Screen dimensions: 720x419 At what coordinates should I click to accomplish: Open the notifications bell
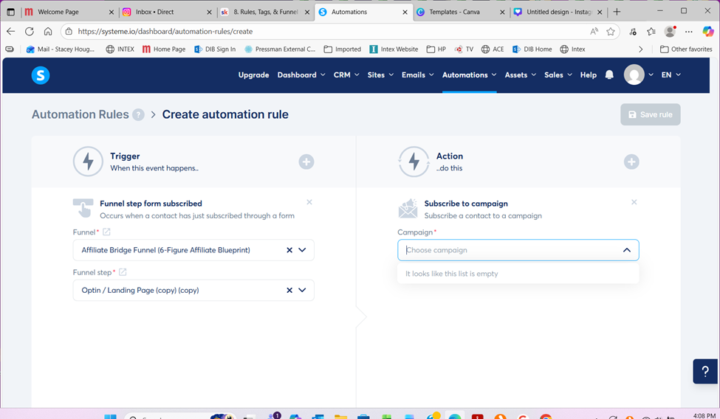(609, 75)
